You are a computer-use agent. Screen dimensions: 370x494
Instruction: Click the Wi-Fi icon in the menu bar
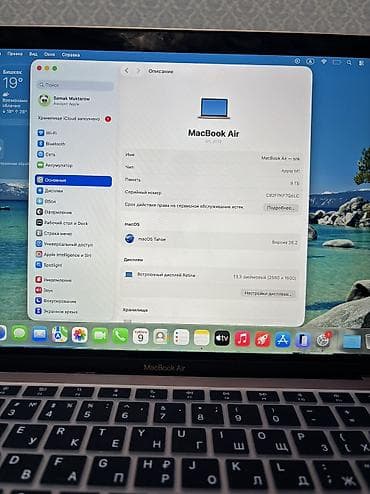click(324, 62)
